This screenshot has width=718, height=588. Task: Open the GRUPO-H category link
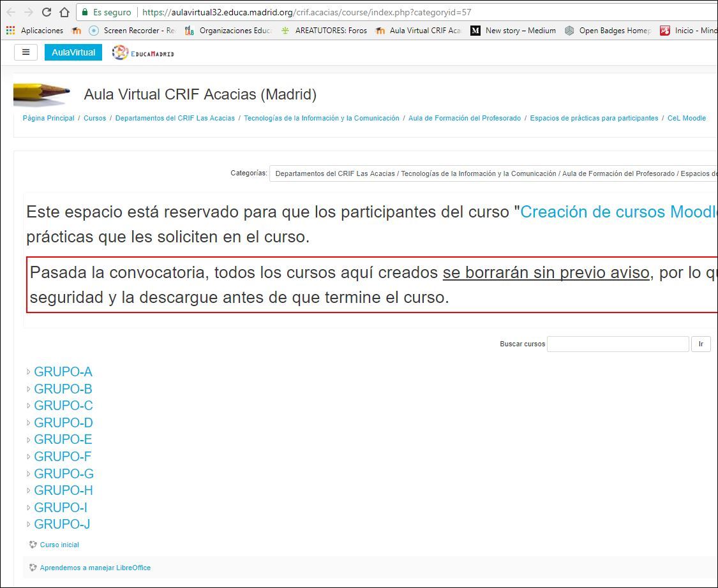[63, 490]
